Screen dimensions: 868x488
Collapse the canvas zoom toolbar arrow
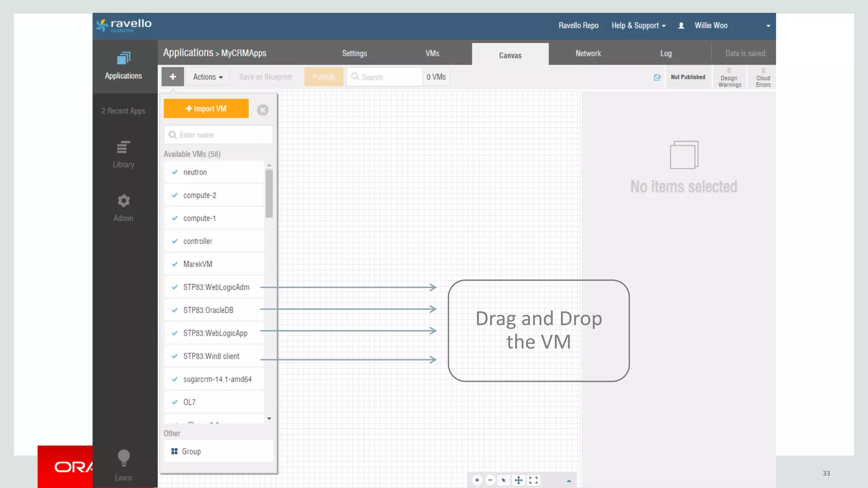[569, 481]
